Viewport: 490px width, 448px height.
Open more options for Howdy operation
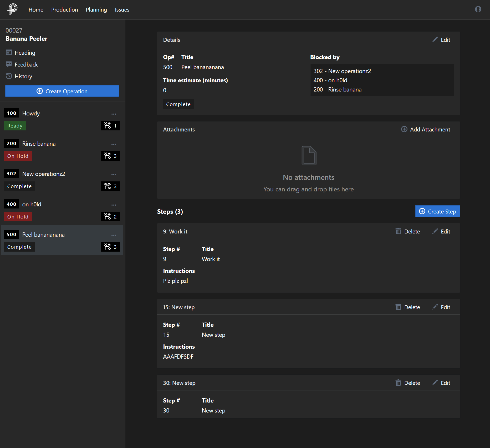pyautogui.click(x=114, y=114)
